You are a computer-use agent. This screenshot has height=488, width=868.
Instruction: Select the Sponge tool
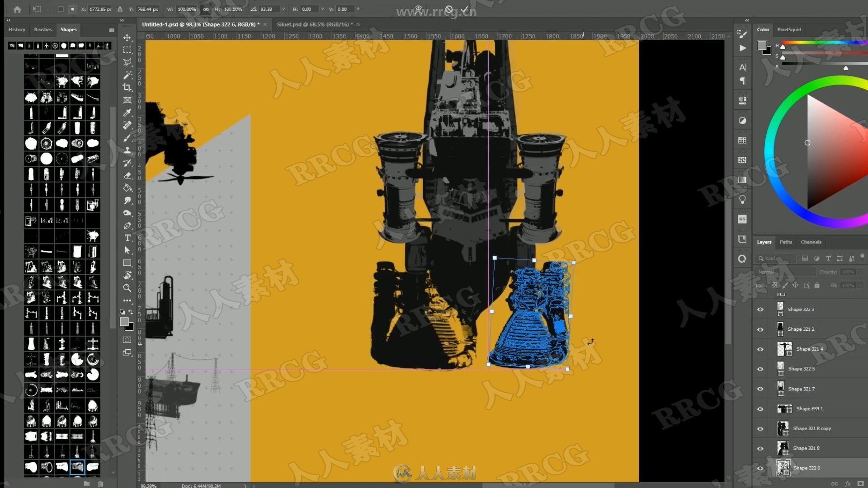tap(127, 213)
